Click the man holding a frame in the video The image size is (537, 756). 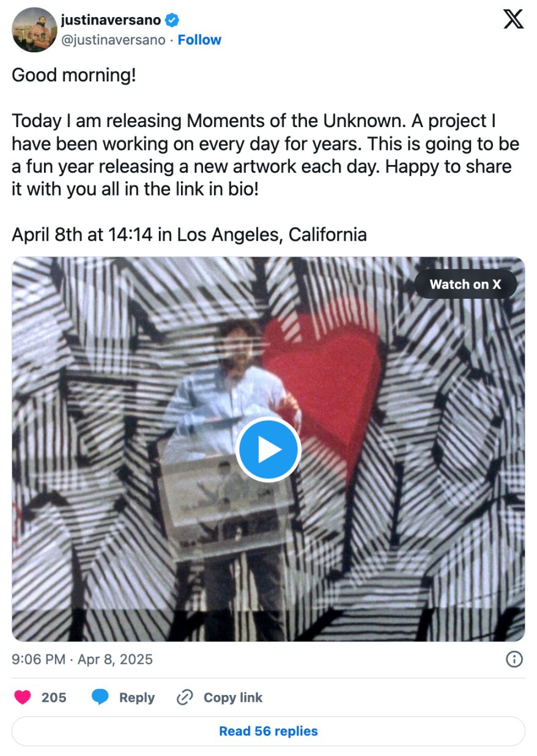point(232,464)
